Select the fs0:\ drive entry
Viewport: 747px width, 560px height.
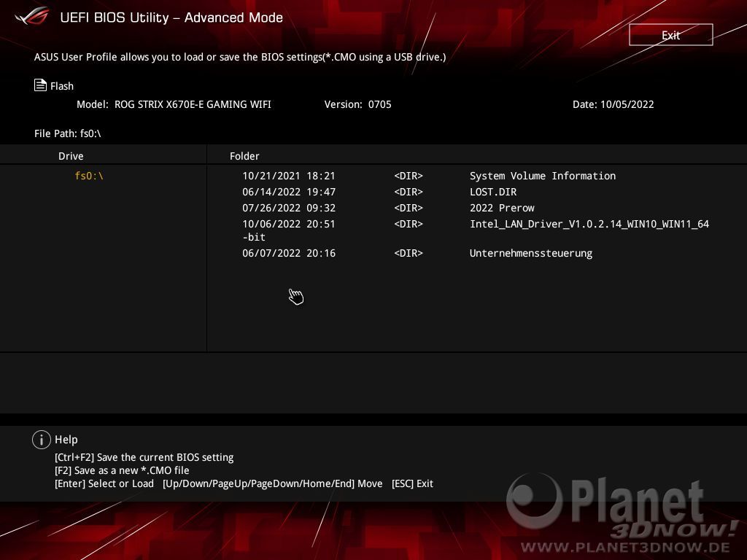(89, 176)
